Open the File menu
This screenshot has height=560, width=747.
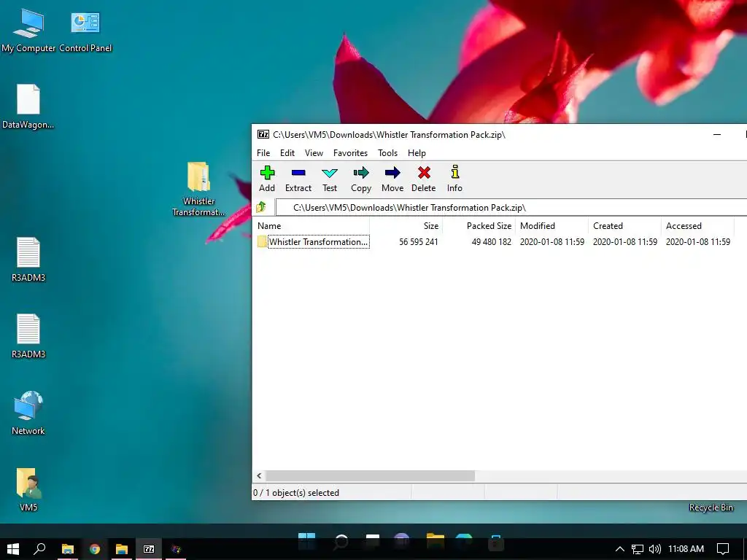[263, 153]
